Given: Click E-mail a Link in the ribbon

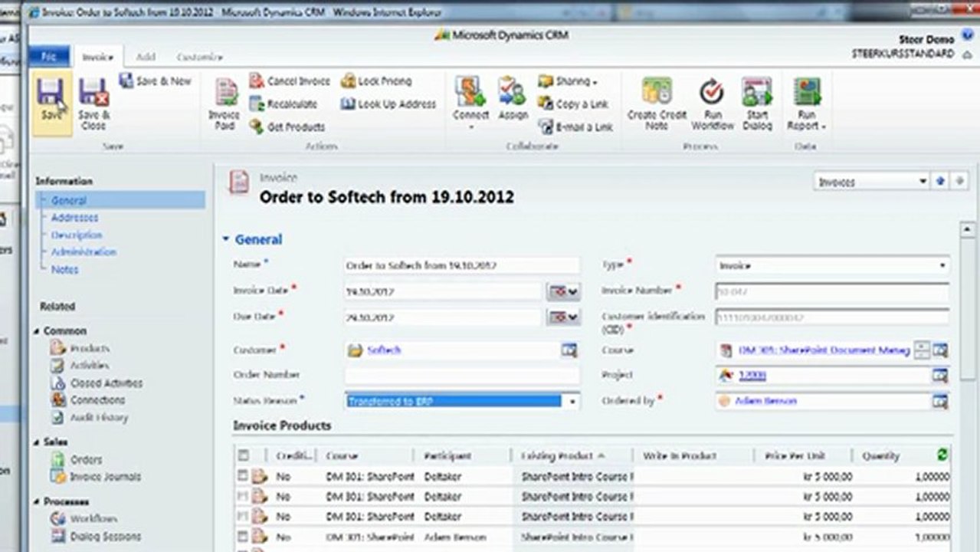Looking at the screenshot, I should 575,127.
